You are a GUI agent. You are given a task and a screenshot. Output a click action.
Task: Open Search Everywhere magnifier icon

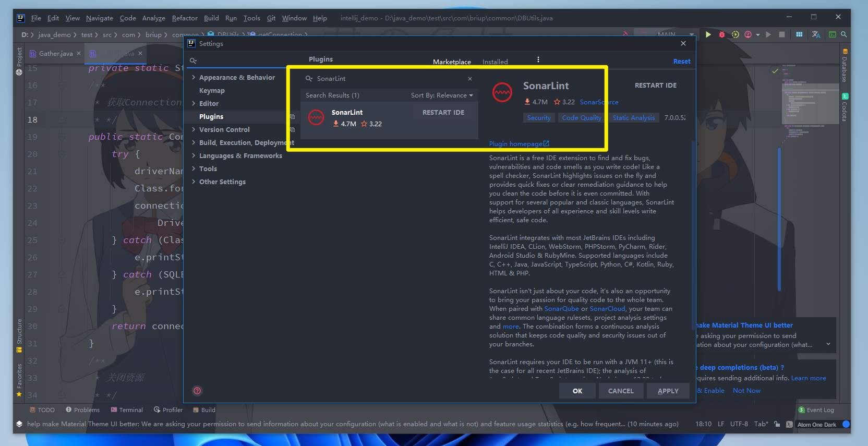[x=843, y=34]
